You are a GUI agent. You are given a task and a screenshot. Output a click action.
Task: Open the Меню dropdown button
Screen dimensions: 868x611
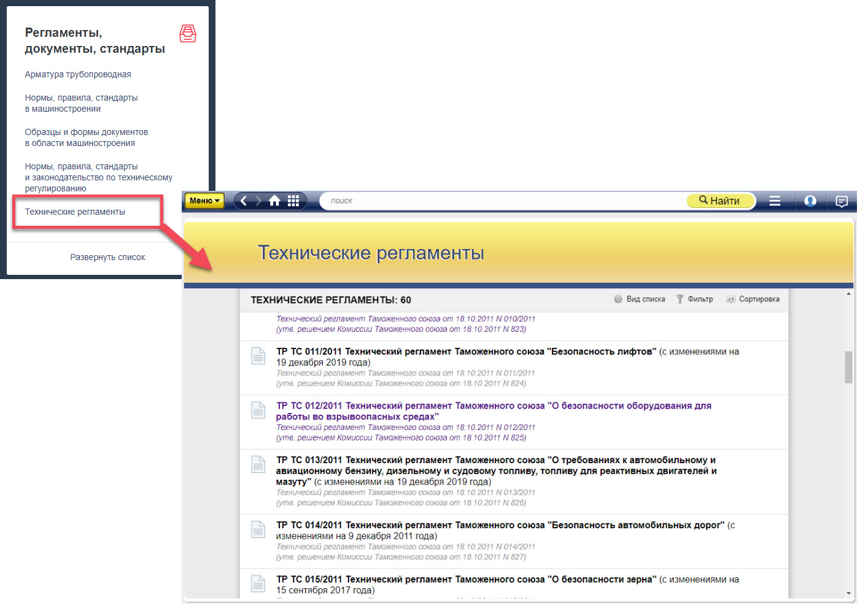tap(204, 201)
